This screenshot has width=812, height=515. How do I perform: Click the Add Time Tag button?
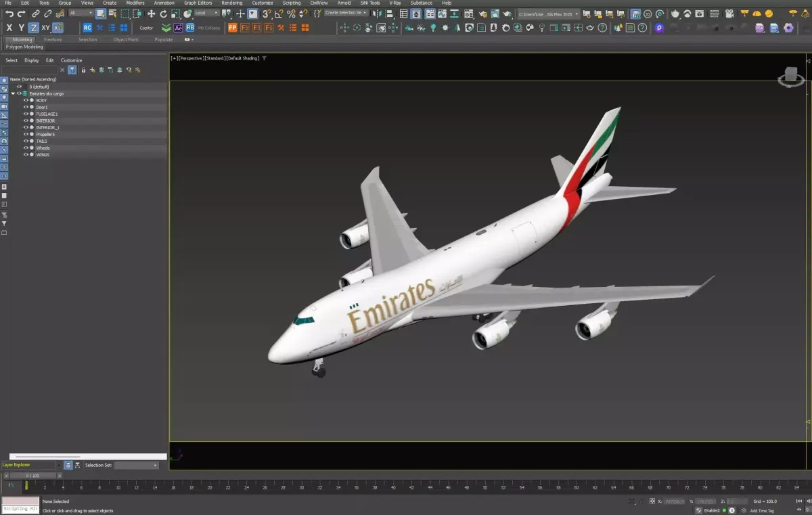point(762,510)
